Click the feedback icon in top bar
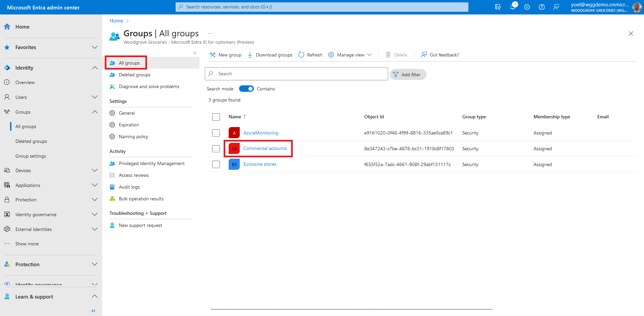This screenshot has width=644, height=316. tap(556, 7)
